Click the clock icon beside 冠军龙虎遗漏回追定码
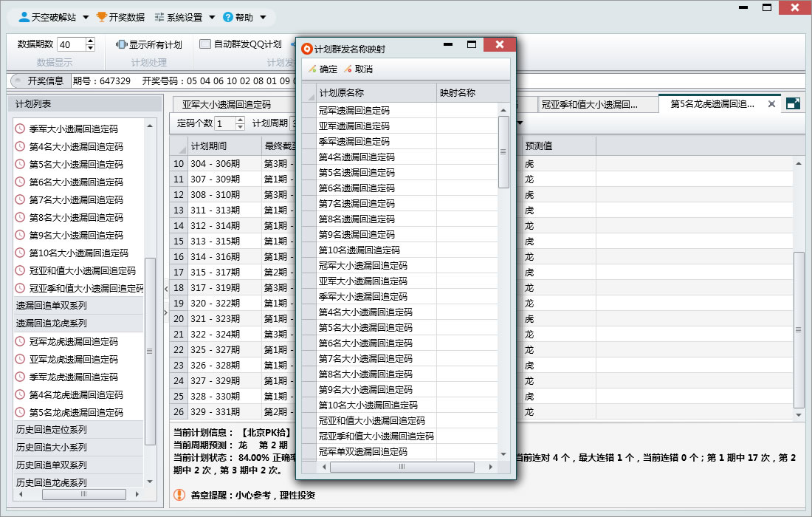Viewport: 812px width, 517px height. point(20,342)
